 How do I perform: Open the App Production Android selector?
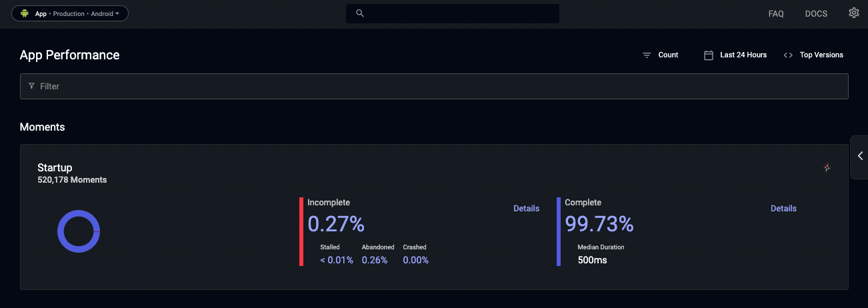pyautogui.click(x=70, y=13)
